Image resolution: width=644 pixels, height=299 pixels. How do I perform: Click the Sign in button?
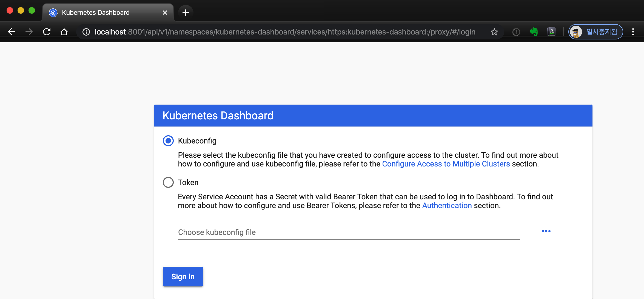click(183, 277)
